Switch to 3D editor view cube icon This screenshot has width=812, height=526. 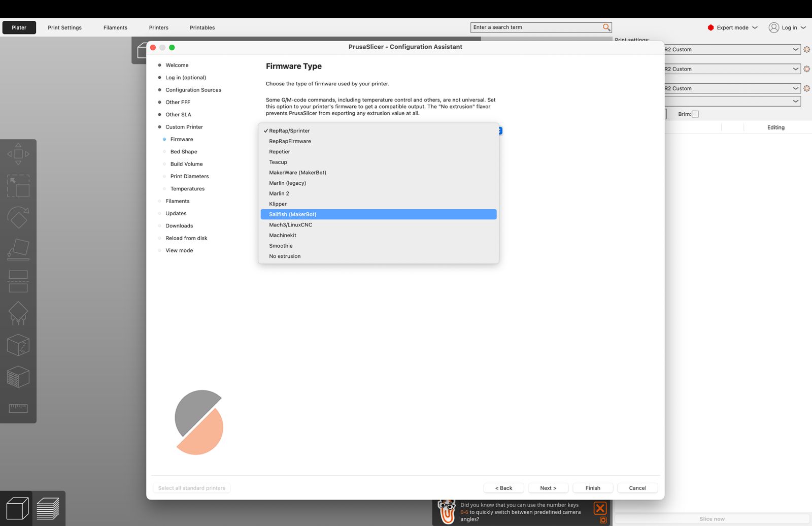(17, 508)
